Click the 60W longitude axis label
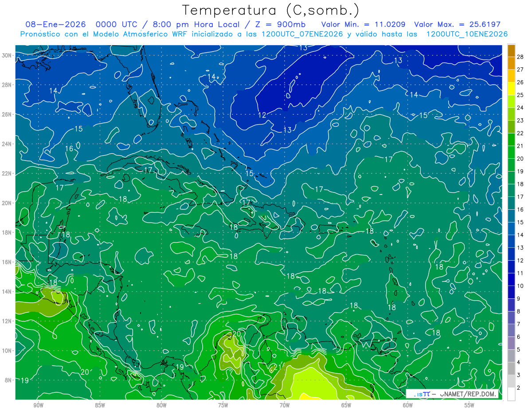Screen dimensions: 532x411 click(x=408, y=405)
